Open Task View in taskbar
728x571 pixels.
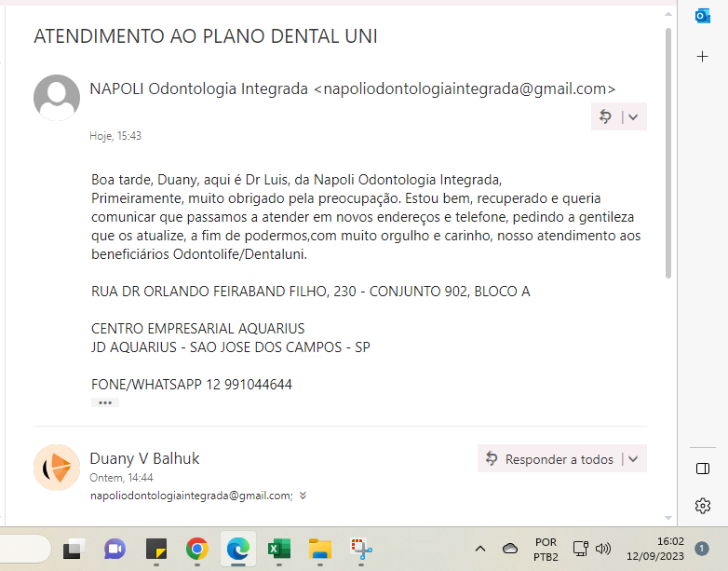74,550
